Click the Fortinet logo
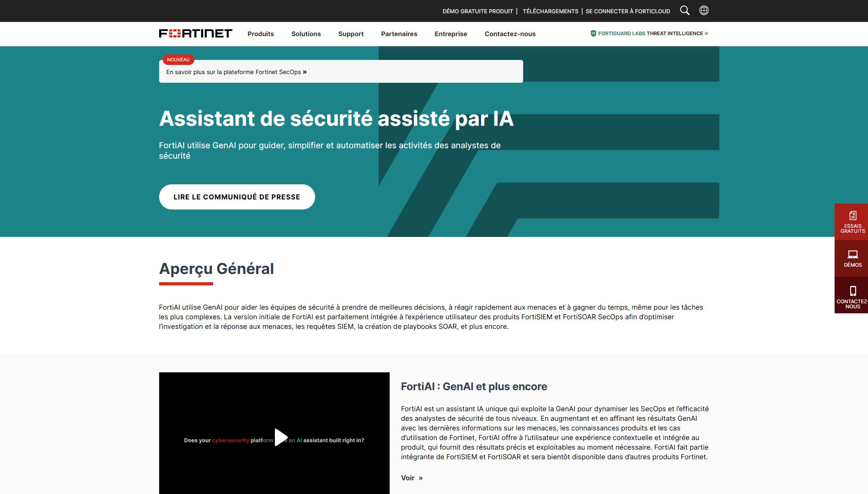This screenshot has width=868, height=494. (x=195, y=33)
